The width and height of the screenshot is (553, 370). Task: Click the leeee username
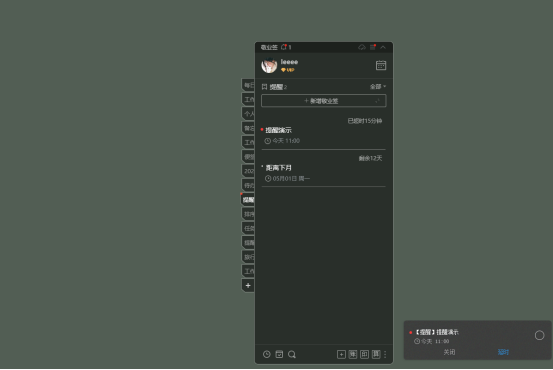pos(289,62)
